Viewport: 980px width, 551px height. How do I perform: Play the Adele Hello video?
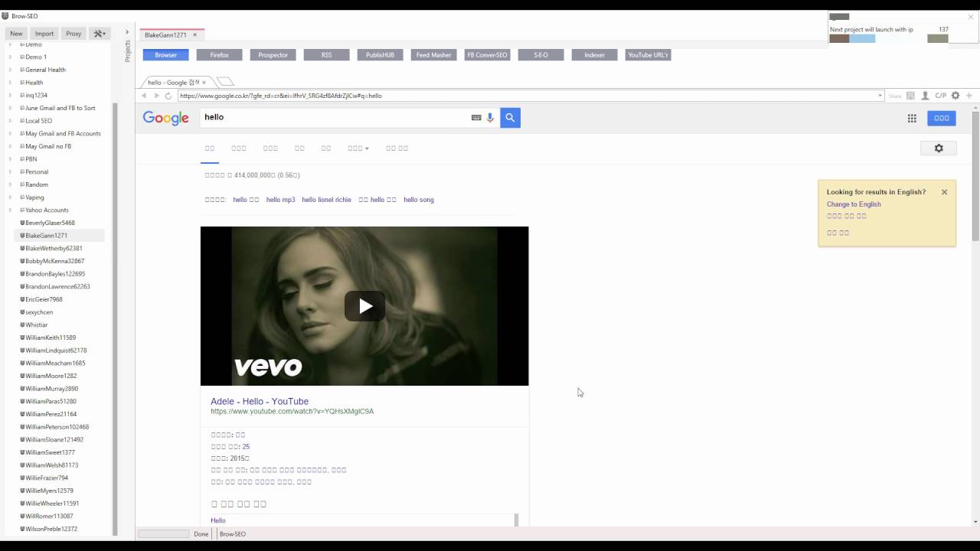pos(364,306)
